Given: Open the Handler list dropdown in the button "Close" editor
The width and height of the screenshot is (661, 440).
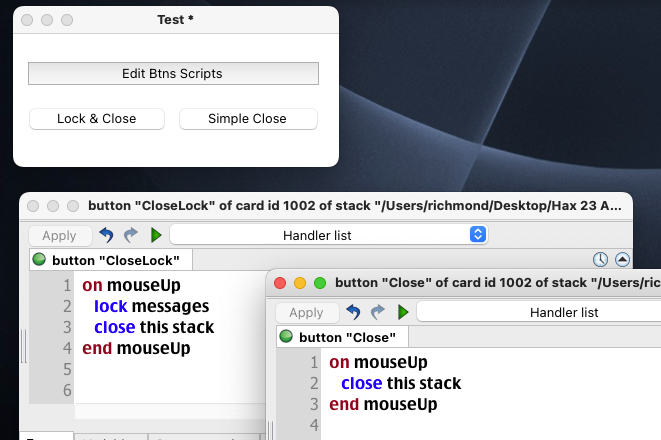Looking at the screenshot, I should pyautogui.click(x=538, y=312).
